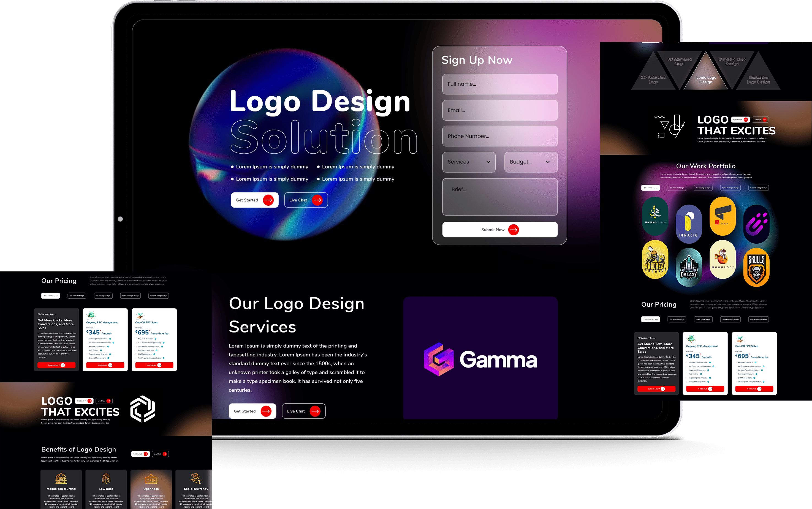This screenshot has width=812, height=509.
Task: Open the Skulls logo badge
Action: 756,267
